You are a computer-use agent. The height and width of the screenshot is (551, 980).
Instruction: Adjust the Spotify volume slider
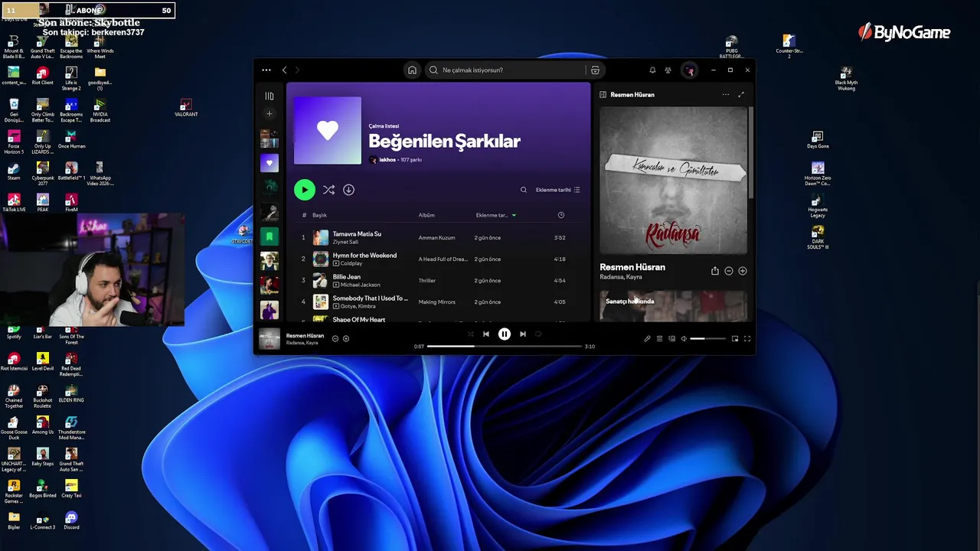pos(707,338)
